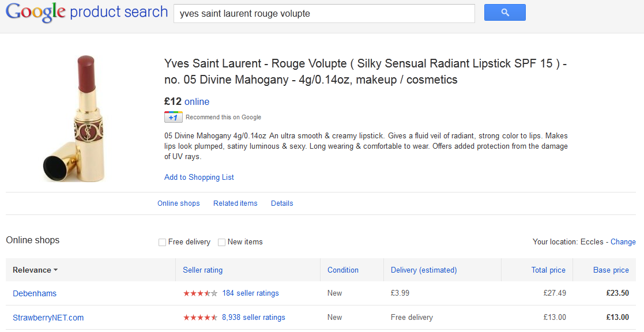Screen dimensions: 644x332
Task: Click the search input field
Action: (x=324, y=13)
